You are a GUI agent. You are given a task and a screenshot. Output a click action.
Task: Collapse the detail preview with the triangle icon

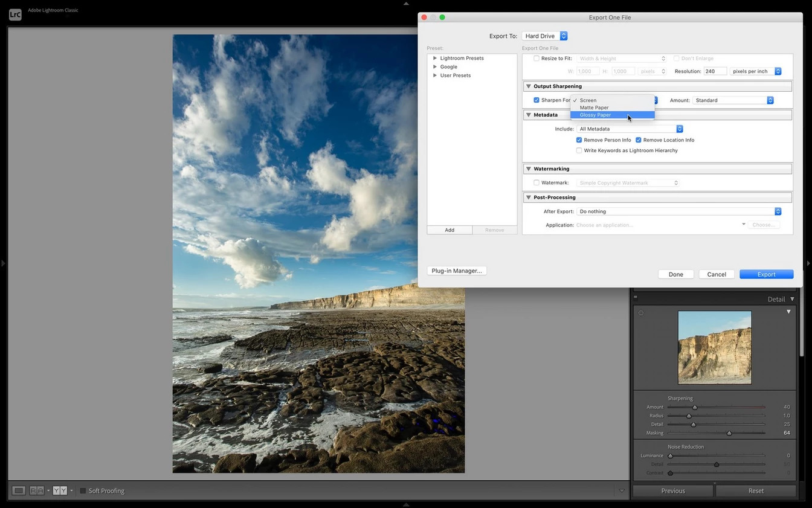[788, 312]
